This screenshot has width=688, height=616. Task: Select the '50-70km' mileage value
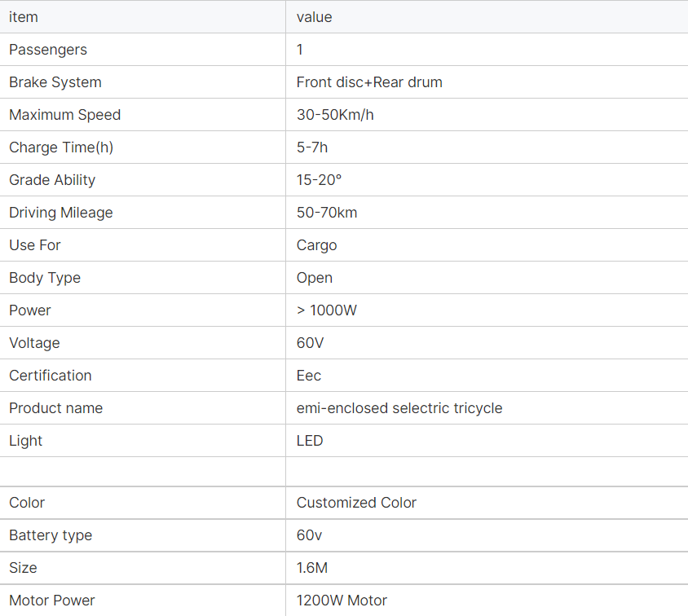(x=327, y=213)
